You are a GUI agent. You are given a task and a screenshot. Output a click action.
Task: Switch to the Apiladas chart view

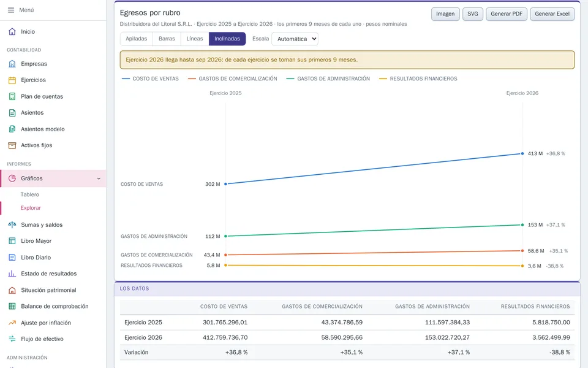(x=137, y=39)
